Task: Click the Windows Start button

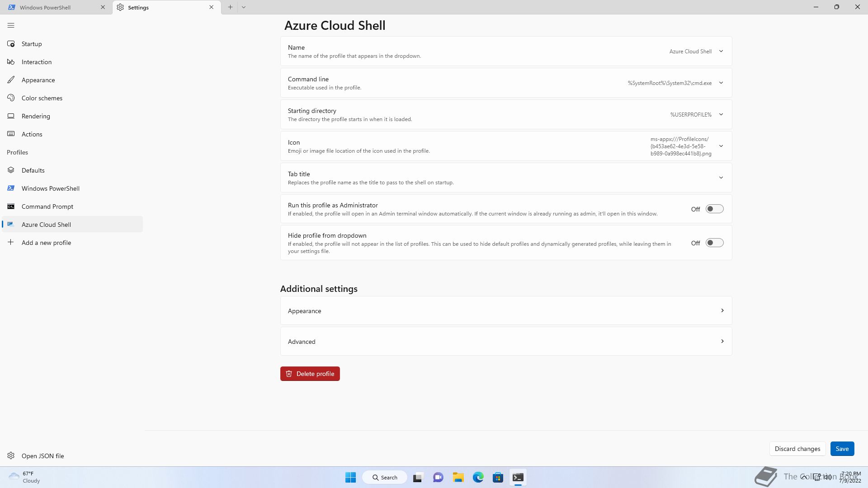Action: [350, 477]
